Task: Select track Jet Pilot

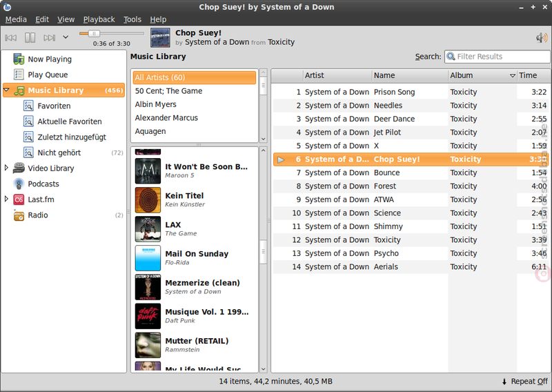Action: [x=411, y=133]
